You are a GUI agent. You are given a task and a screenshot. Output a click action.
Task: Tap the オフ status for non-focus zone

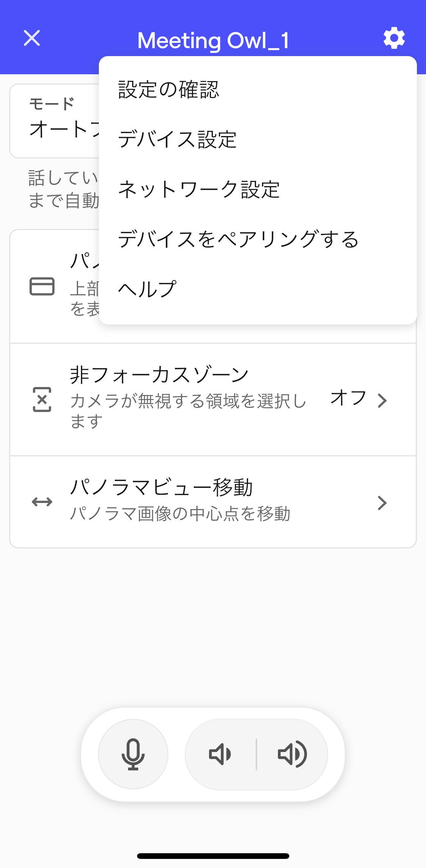(x=348, y=398)
